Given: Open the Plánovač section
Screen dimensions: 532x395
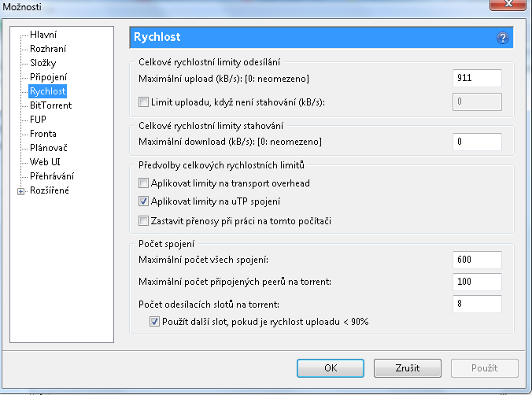Looking at the screenshot, I should 49,148.
